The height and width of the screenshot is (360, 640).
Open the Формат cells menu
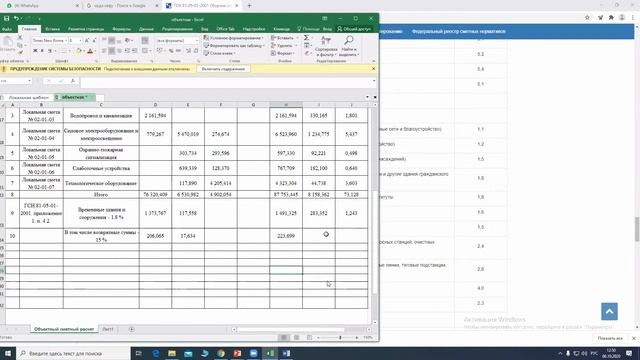coord(283,53)
